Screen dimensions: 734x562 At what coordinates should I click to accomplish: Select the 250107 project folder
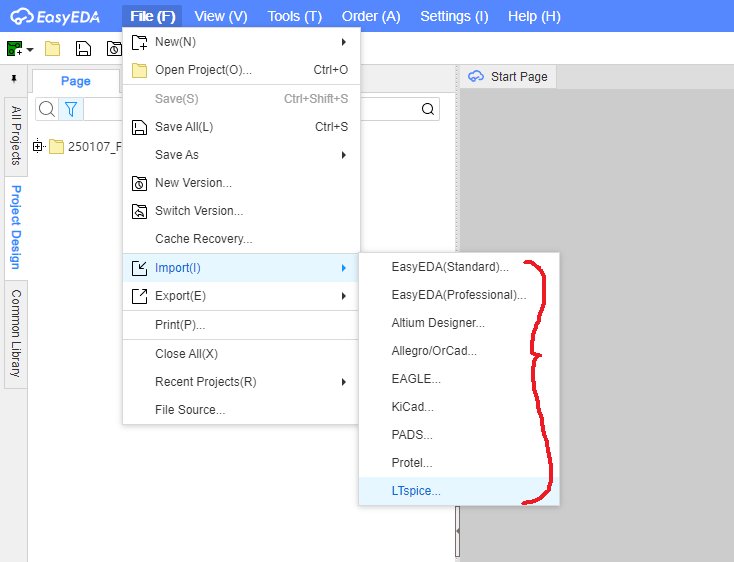85,146
